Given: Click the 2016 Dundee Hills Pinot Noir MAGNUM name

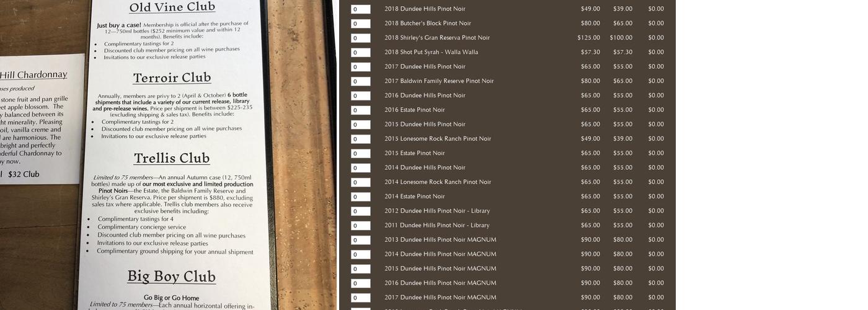Looking at the screenshot, I should point(440,283).
